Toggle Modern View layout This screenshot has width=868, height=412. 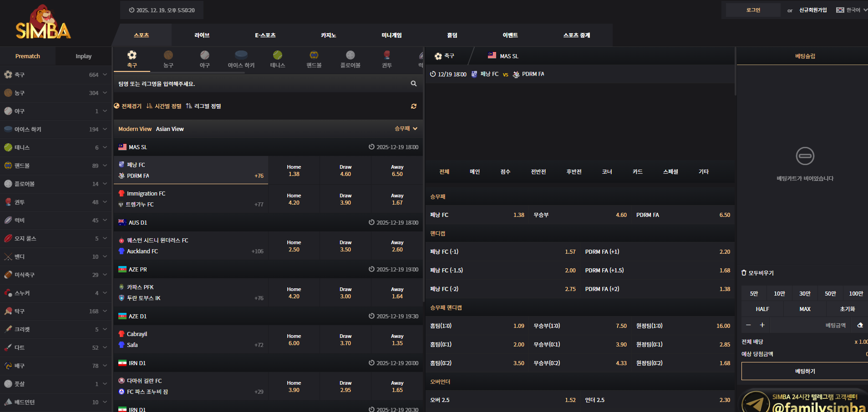pyautogui.click(x=135, y=129)
